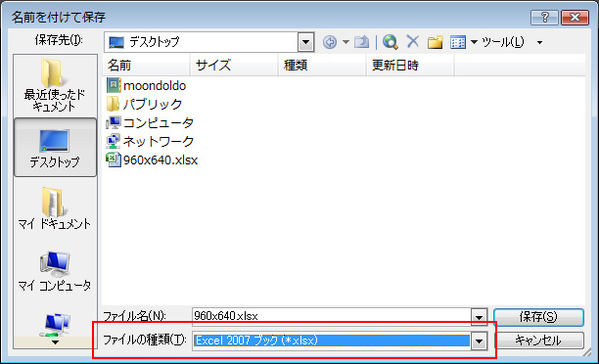599x364 pixels.
Task: Click the キャンセル cancel button
Action: point(538,341)
